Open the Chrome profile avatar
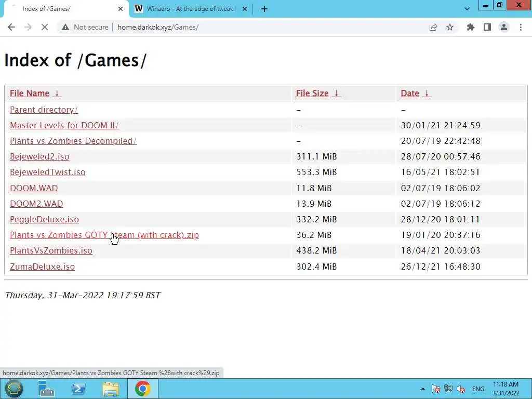The height and width of the screenshot is (399, 532). [x=504, y=27]
